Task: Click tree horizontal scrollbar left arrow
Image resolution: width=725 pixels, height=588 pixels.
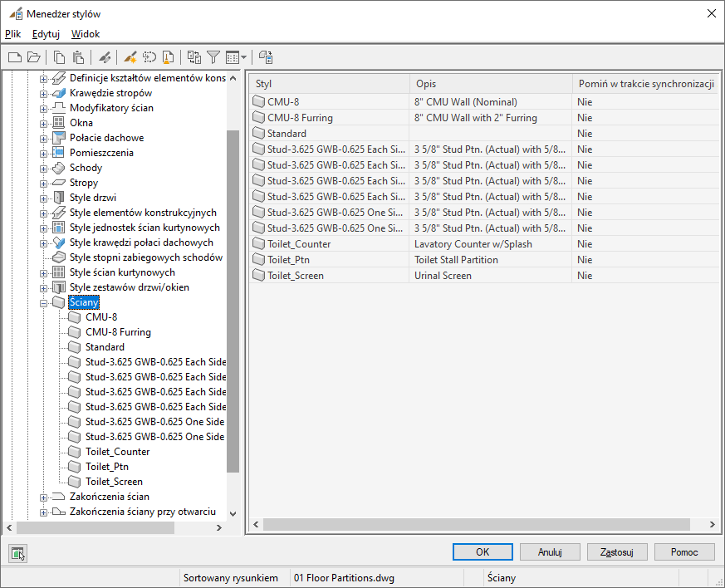Action: pyautogui.click(x=9, y=527)
